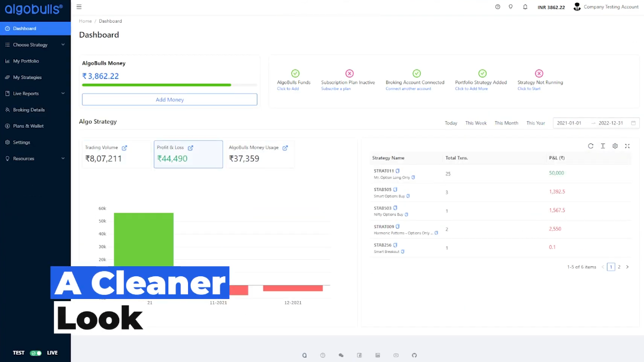This screenshot has height=362, width=644.
Task: Expand the Live Reports sidebar menu
Action: click(35, 94)
